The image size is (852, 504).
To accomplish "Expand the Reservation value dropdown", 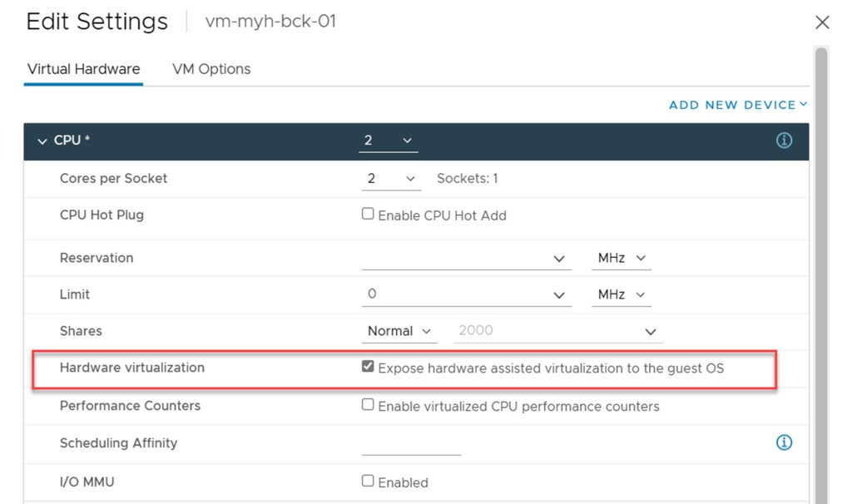I will coord(558,259).
